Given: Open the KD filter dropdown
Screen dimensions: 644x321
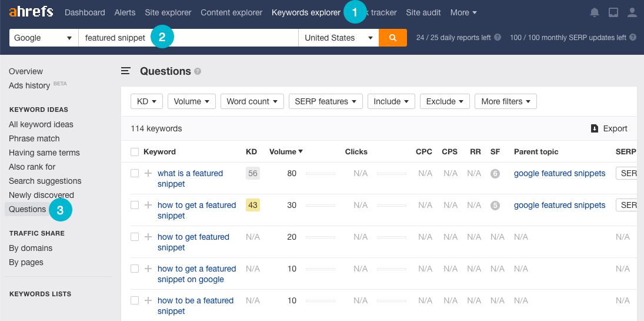Looking at the screenshot, I should point(146,101).
